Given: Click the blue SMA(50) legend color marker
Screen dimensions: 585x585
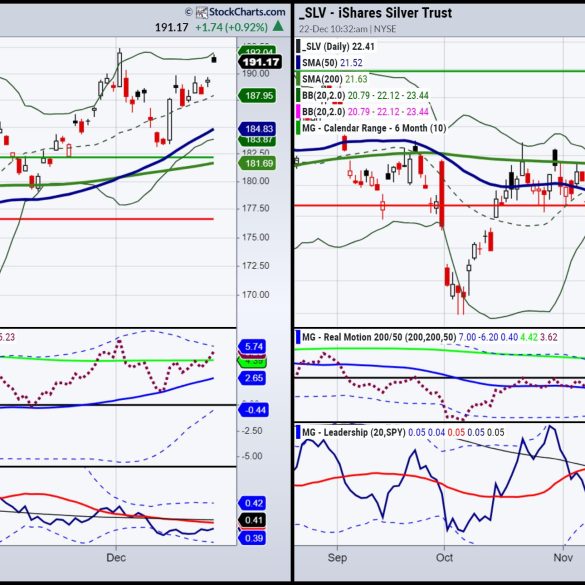Looking at the screenshot, I should (x=298, y=63).
